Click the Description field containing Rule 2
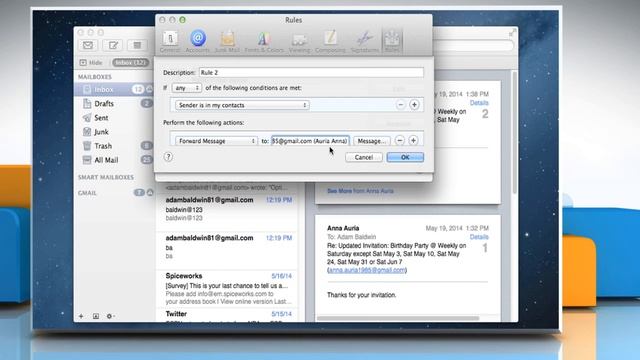 pos(311,73)
